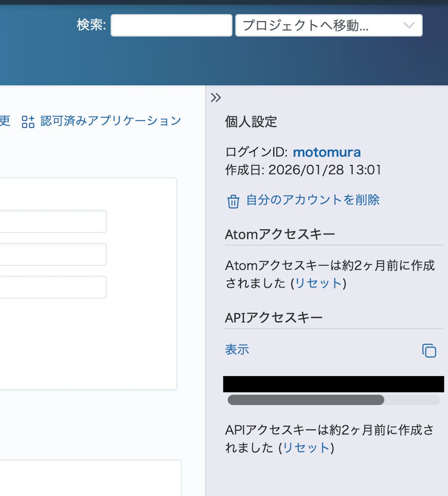Screen dimensions: 448x496
Task: Click the copy API access key icon
Action: point(429,351)
